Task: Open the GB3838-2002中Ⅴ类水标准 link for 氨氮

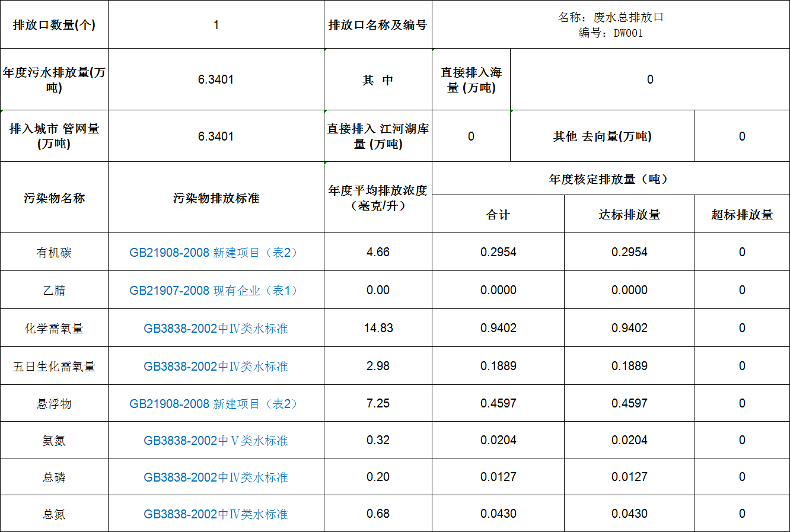Action: [x=215, y=441]
